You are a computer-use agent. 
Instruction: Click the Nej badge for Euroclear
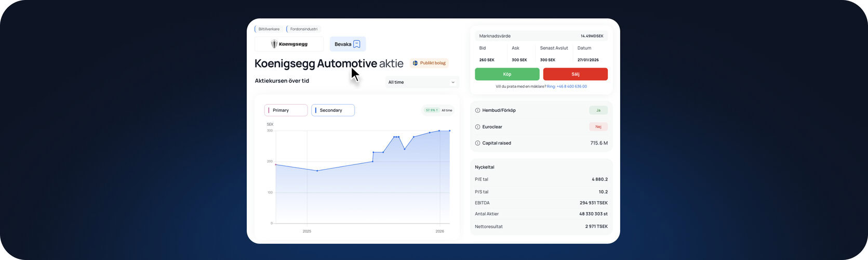[598, 127]
